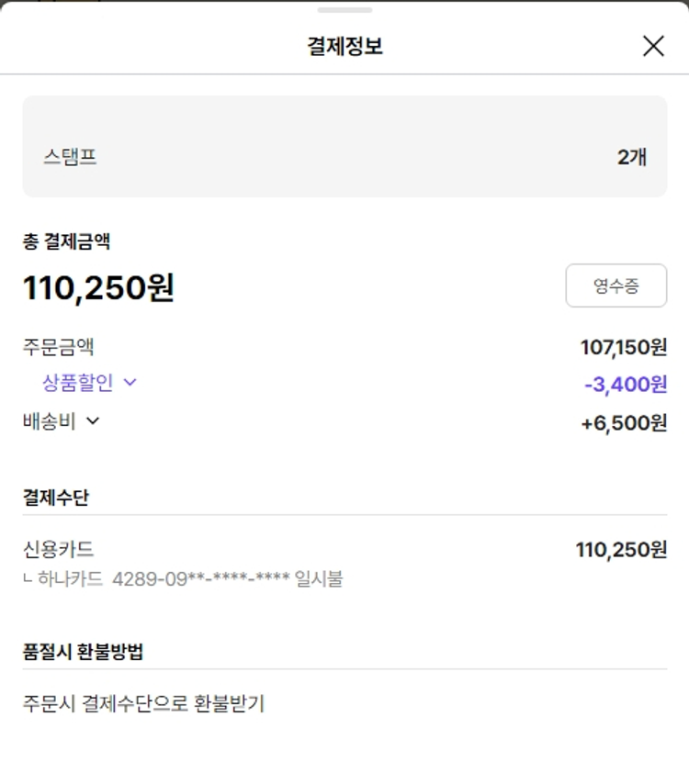Expand the 배송비 chevron arrow
Image resolution: width=689 pixels, height=784 pixels.
pos(93,421)
